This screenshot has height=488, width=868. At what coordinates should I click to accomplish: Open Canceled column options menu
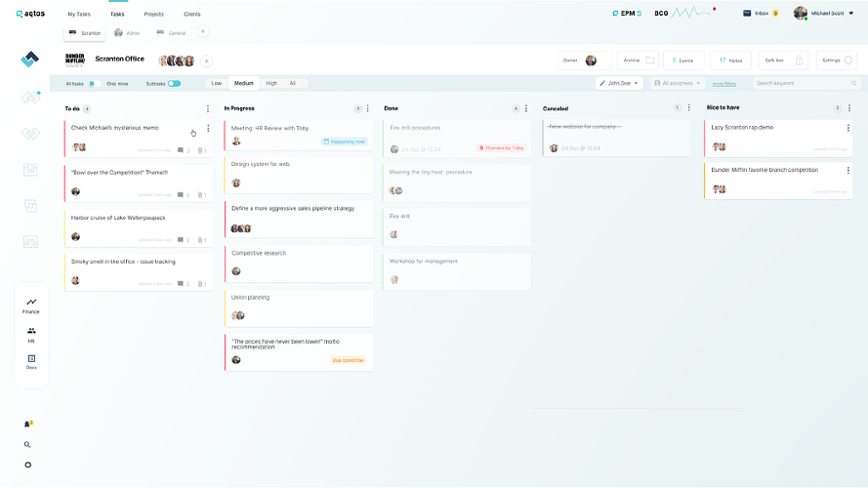[x=688, y=108]
